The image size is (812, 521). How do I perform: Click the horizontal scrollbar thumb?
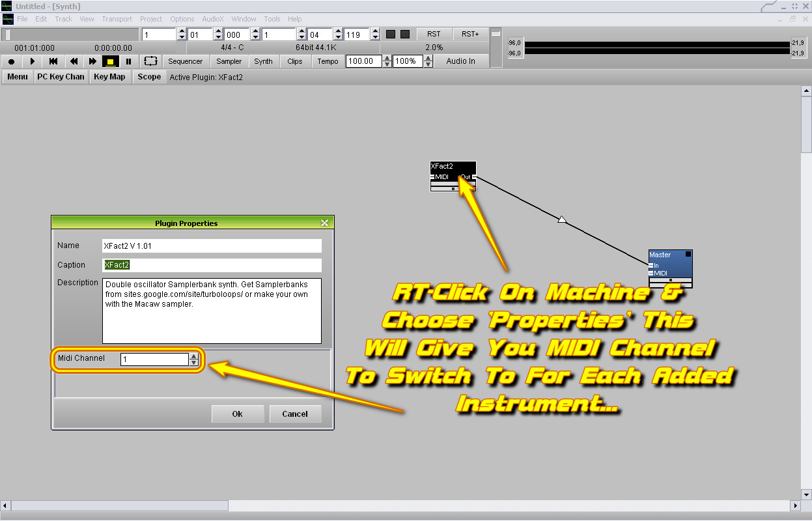click(x=120, y=506)
